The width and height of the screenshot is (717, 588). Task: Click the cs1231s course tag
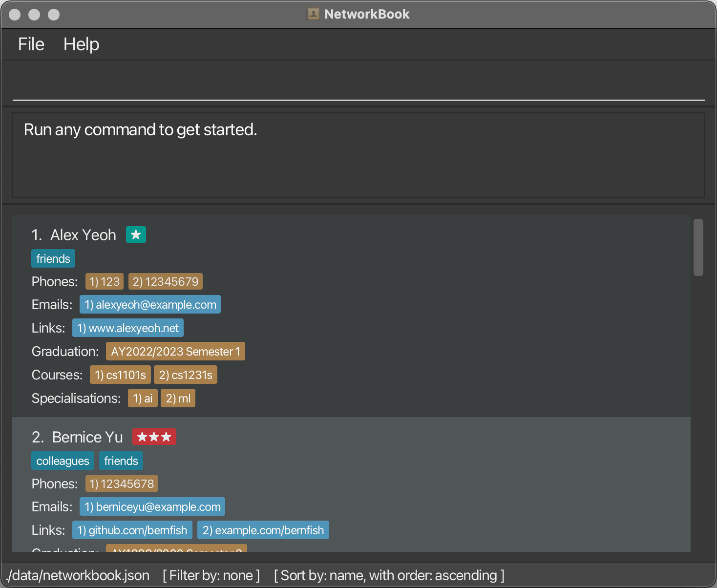186,375
